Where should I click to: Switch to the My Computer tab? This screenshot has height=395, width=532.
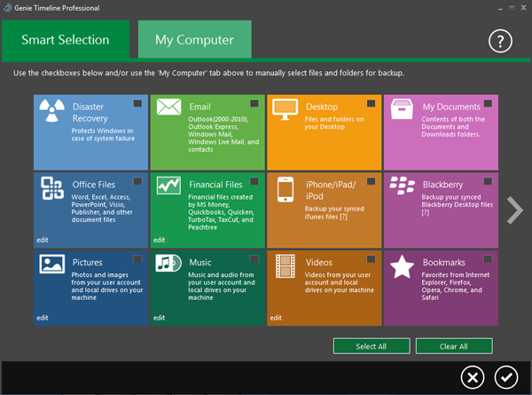point(194,40)
